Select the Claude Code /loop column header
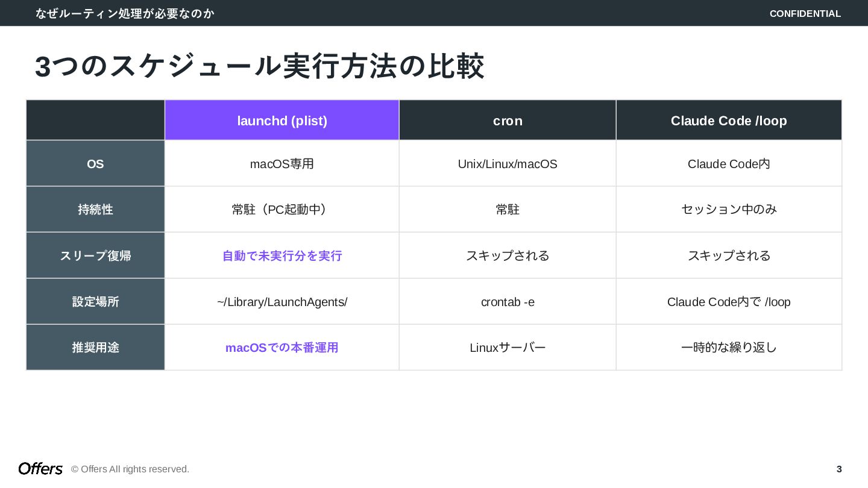868x488 pixels. click(x=729, y=120)
